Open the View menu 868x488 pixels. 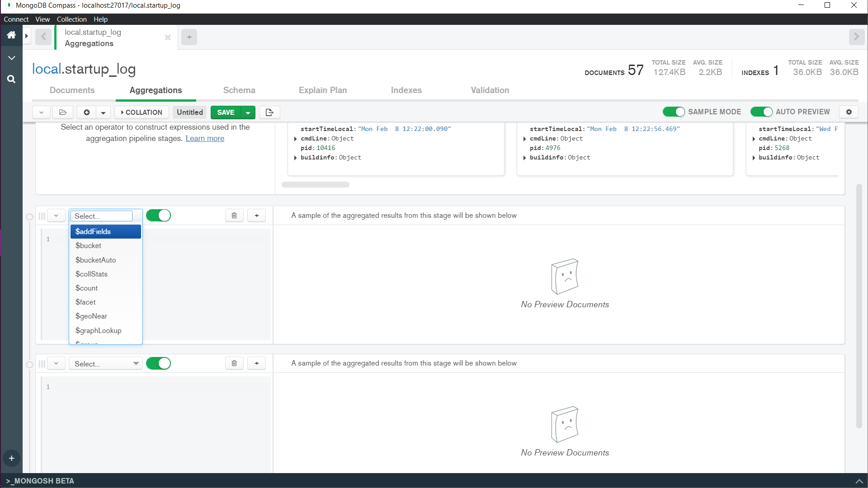pyautogui.click(x=42, y=19)
